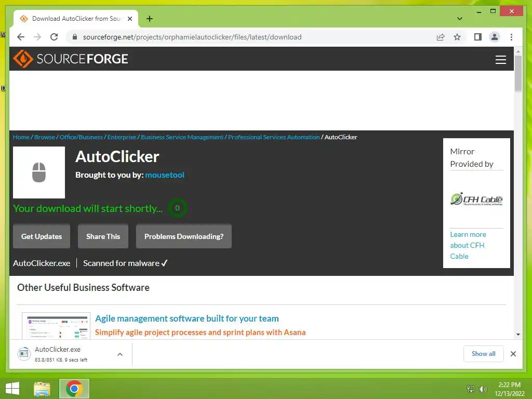Go back using browser back arrow
Screen dimensions: 532x399
point(21,37)
